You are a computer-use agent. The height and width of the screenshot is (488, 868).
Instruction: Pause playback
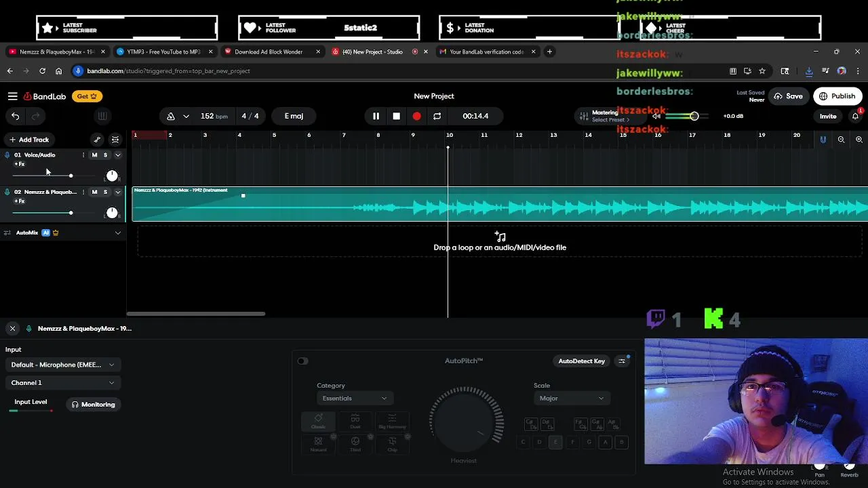pyautogui.click(x=376, y=116)
